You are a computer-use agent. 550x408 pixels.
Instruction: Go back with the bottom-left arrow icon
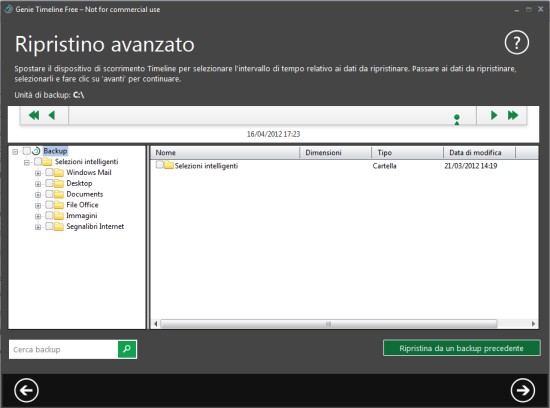pos(26,390)
